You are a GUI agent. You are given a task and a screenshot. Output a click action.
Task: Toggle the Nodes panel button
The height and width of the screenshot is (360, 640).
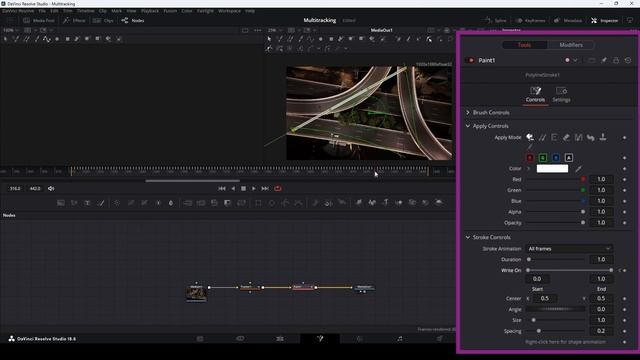point(133,20)
